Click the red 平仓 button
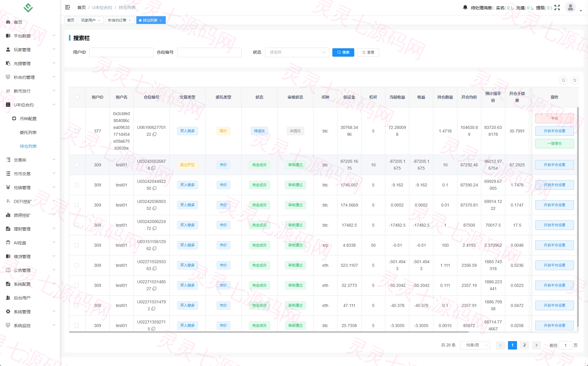Viewport: 588px width, 366px height. pyautogui.click(x=554, y=118)
